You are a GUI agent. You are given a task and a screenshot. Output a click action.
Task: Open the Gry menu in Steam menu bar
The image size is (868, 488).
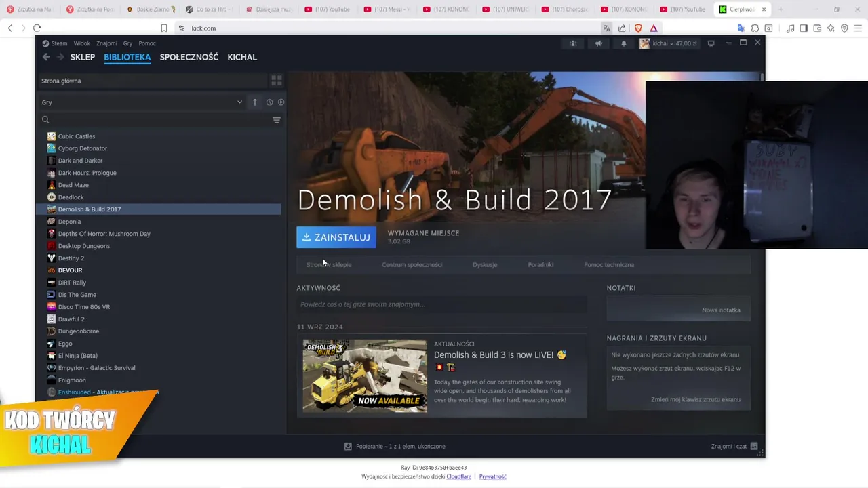[127, 43]
